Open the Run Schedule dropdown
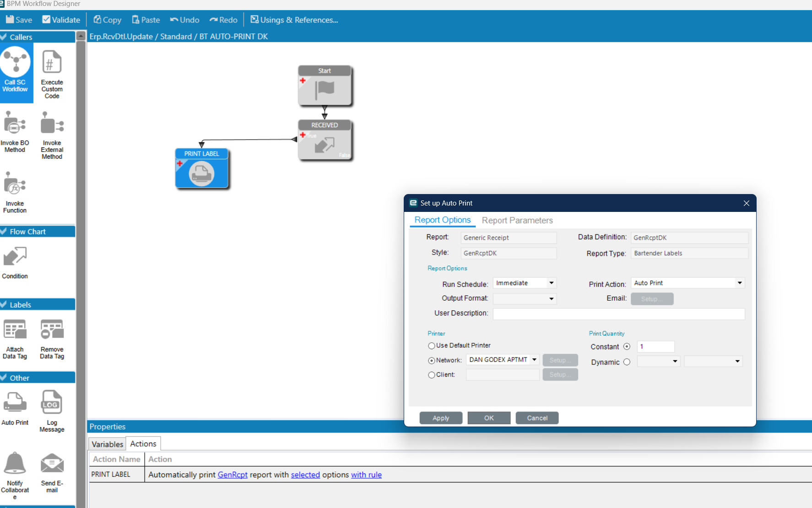812x508 pixels. [x=552, y=283]
